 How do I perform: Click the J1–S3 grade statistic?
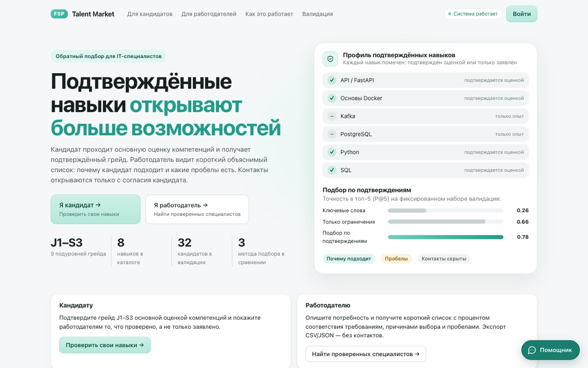click(x=78, y=247)
